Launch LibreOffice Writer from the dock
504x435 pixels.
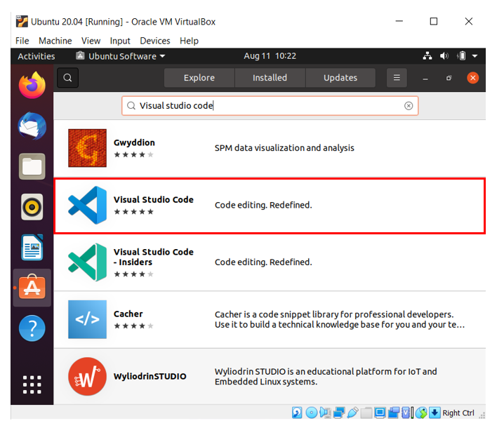tap(32, 248)
